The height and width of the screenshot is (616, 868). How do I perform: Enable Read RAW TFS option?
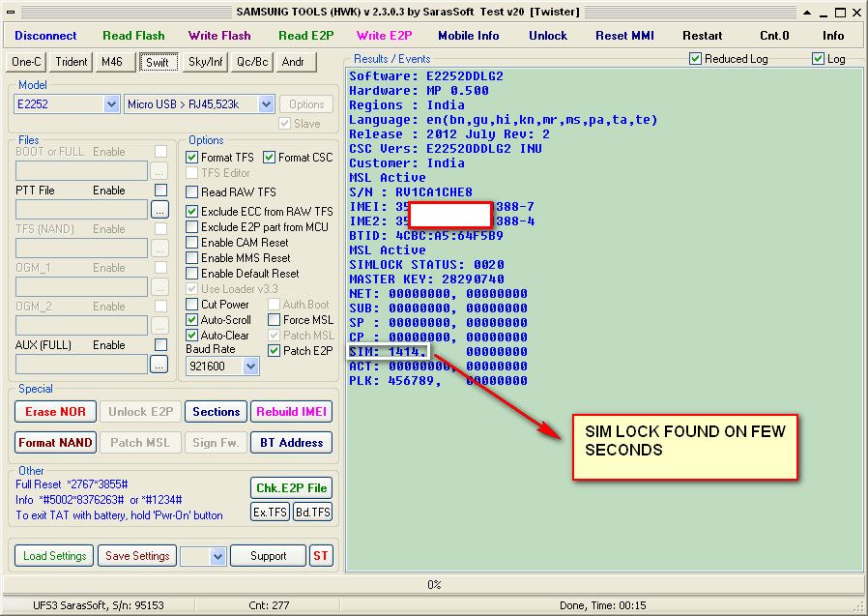pyautogui.click(x=192, y=192)
